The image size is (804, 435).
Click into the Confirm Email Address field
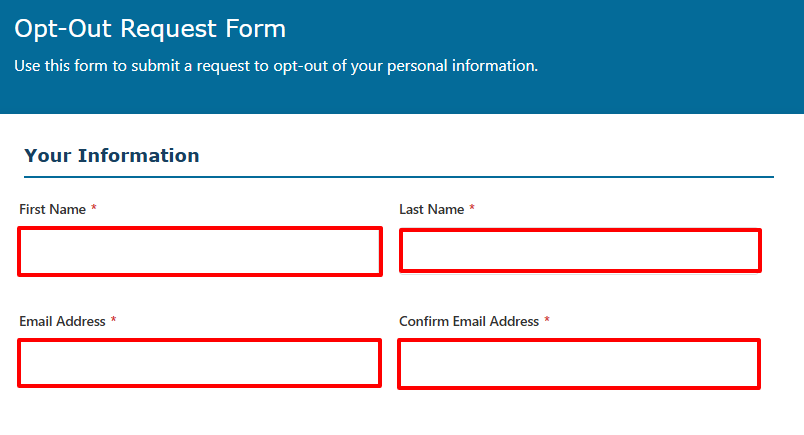point(579,364)
